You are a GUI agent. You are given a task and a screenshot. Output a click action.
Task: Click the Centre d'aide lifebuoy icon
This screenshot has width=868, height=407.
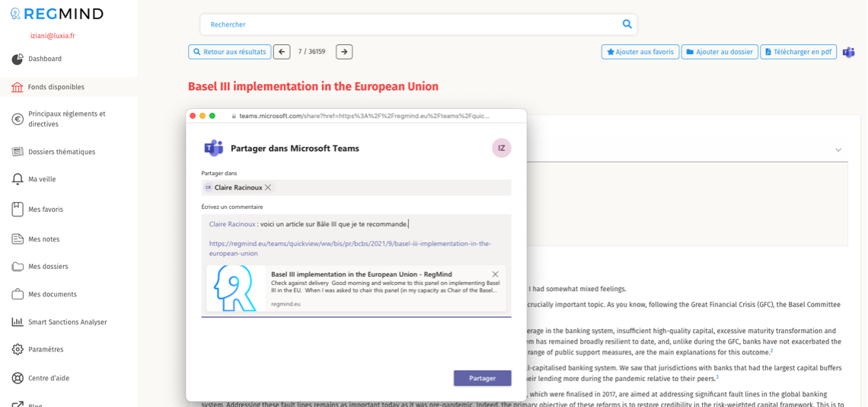tap(18, 378)
